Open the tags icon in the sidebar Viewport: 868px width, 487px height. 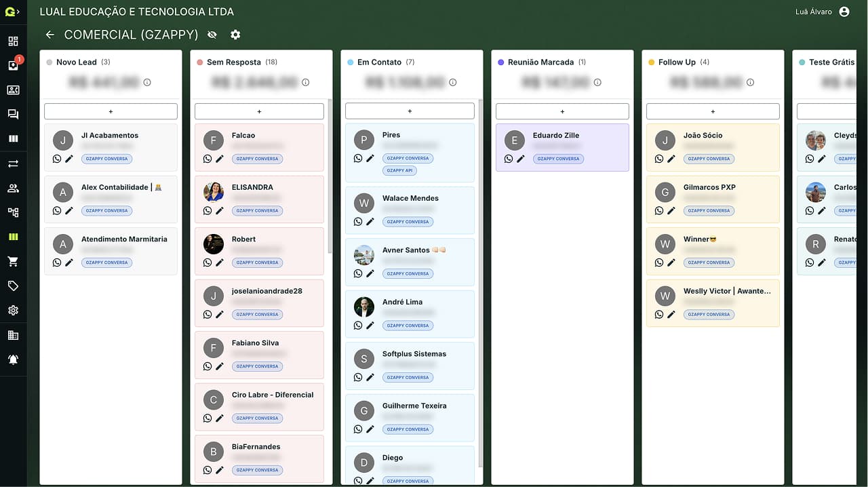[x=13, y=286]
